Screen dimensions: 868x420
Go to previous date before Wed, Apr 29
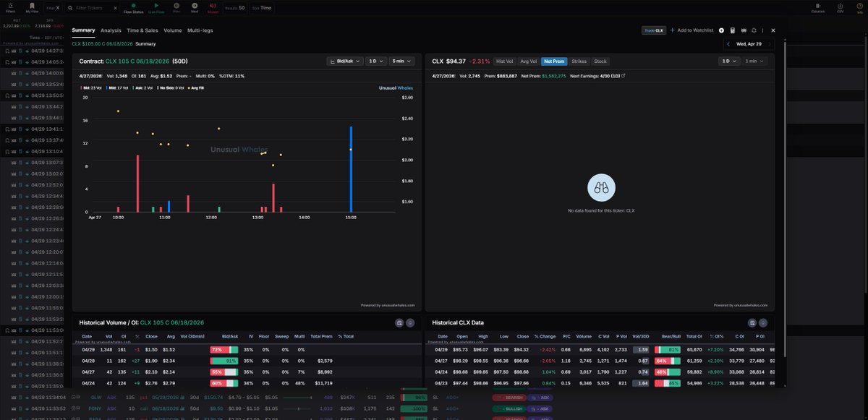click(x=728, y=44)
